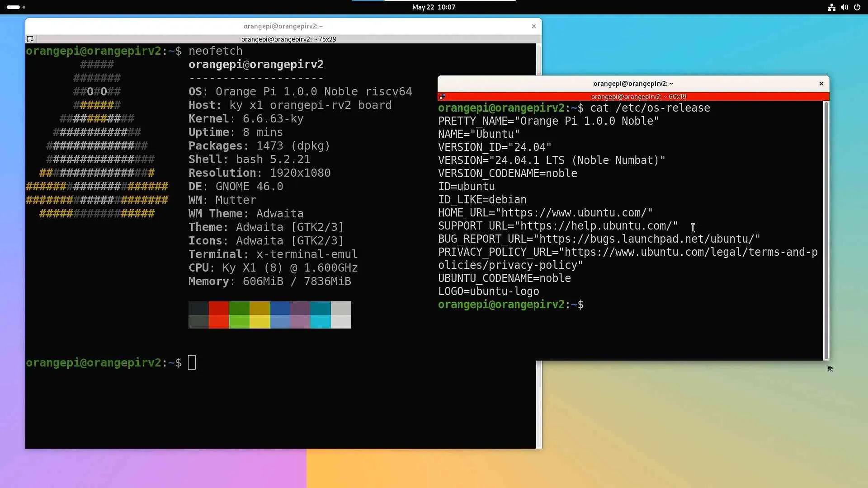Click the front terminal's vertical scrollbar

[826, 226]
